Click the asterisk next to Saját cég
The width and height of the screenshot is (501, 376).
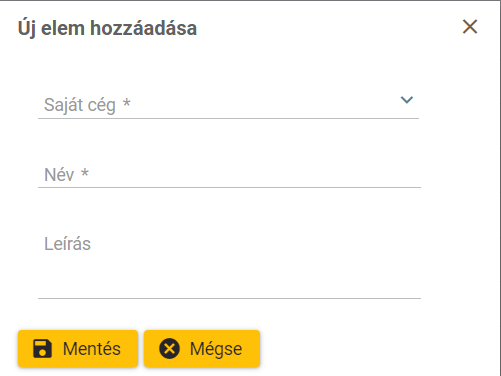127,102
